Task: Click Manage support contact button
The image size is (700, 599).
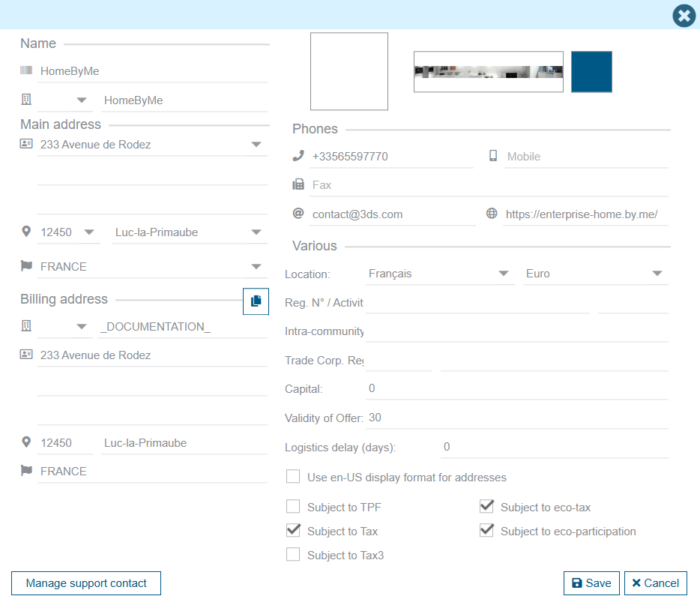Action: click(86, 583)
